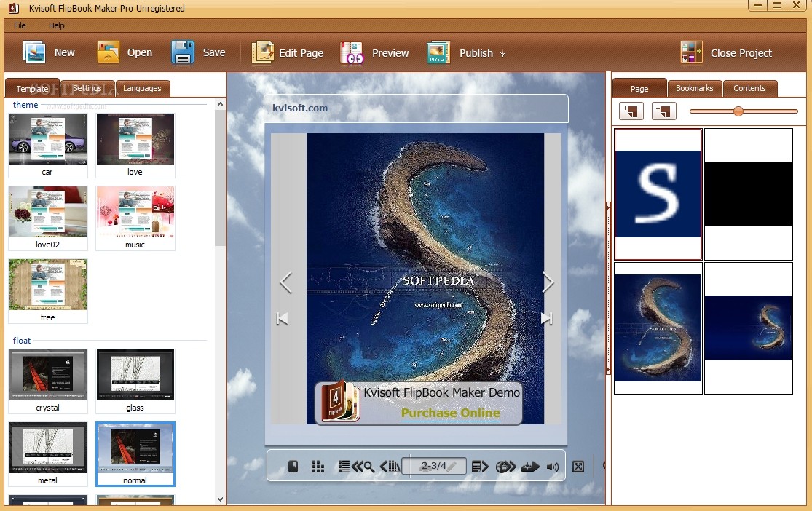The image size is (812, 511).
Task: Go to next page using right arrow
Action: coord(548,282)
